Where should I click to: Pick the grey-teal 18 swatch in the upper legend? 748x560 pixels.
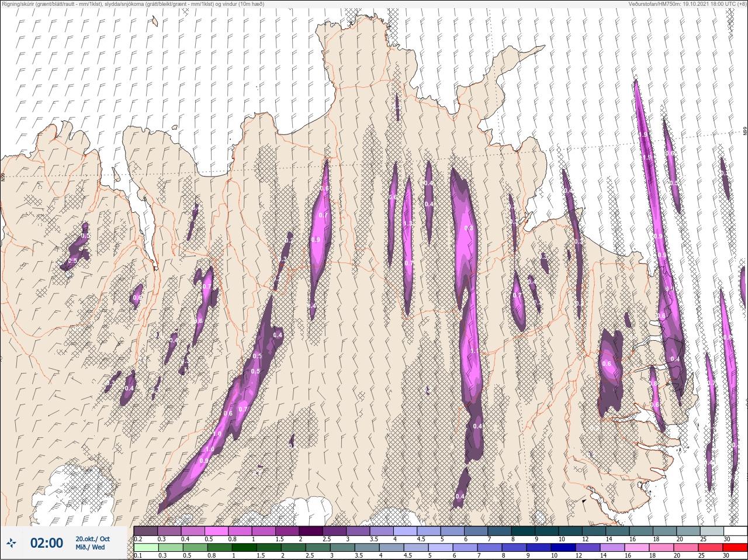tap(664, 531)
